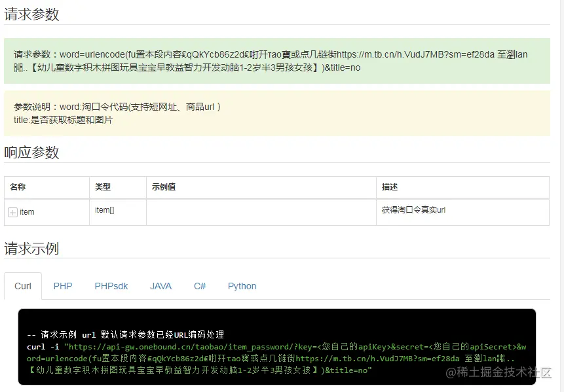564x392 pixels.
Task: Select the Curl tab
Action: click(23, 286)
